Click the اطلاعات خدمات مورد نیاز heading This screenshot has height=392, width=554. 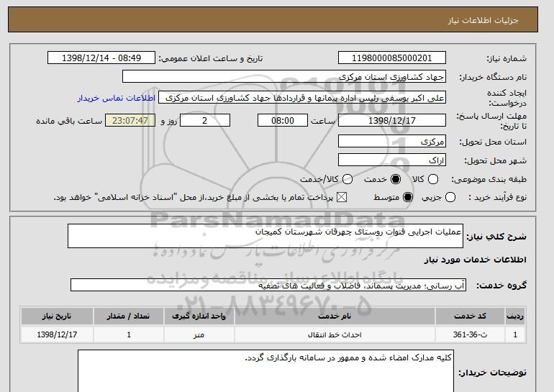pyautogui.click(x=475, y=260)
